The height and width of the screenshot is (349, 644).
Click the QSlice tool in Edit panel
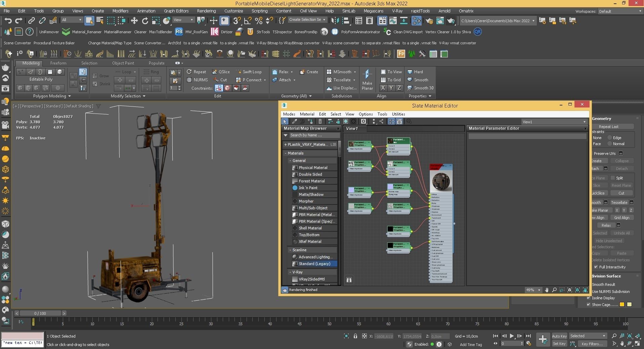(221, 72)
